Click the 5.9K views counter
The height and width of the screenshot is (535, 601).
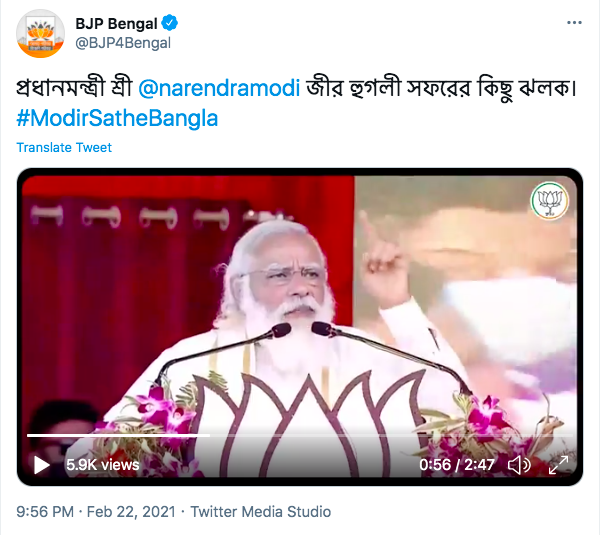[x=103, y=465]
